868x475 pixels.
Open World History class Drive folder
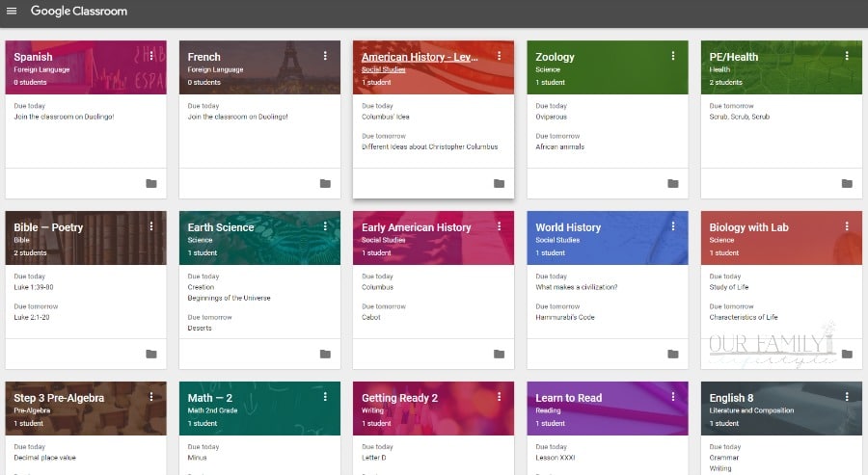(672, 354)
